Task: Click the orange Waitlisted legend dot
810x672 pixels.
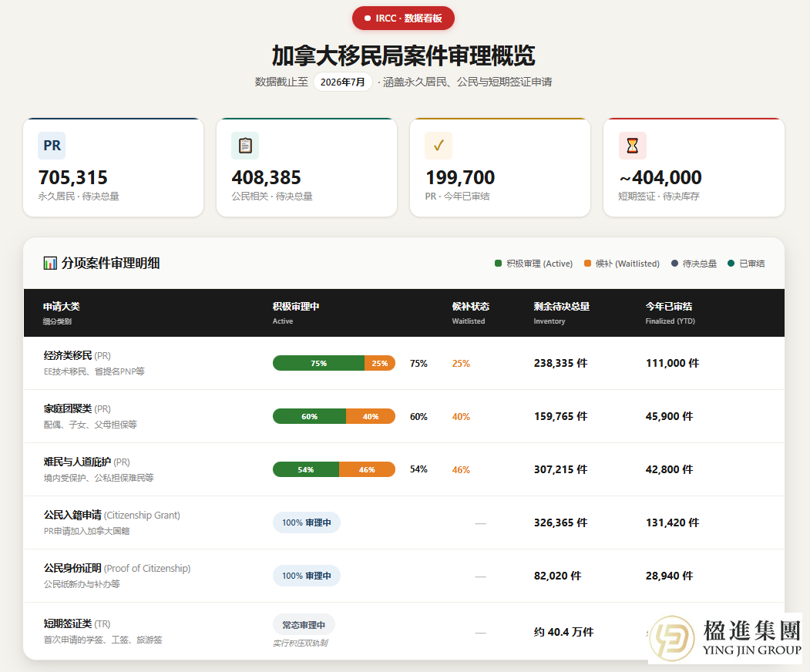Action: point(587,264)
